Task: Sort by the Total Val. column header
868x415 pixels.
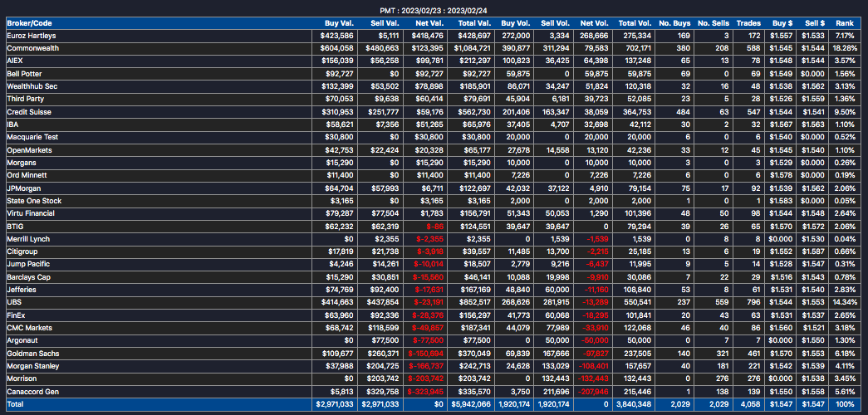Action: pyautogui.click(x=474, y=23)
